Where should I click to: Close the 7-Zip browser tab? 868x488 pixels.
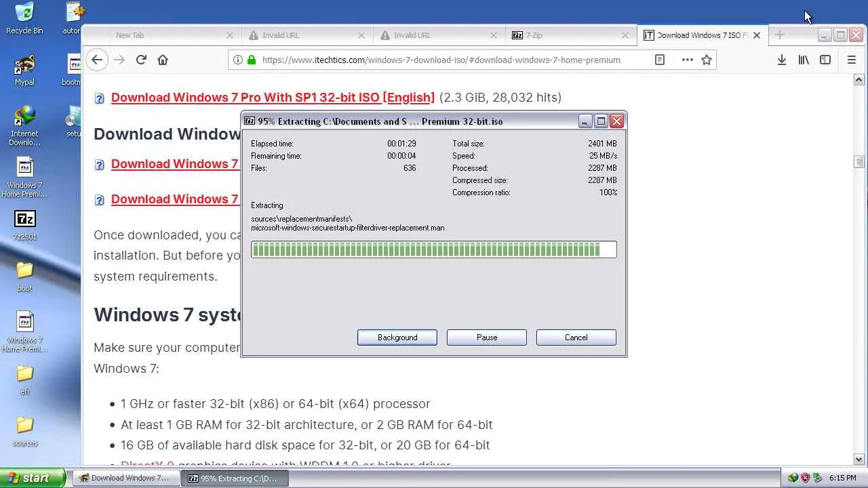coord(625,35)
